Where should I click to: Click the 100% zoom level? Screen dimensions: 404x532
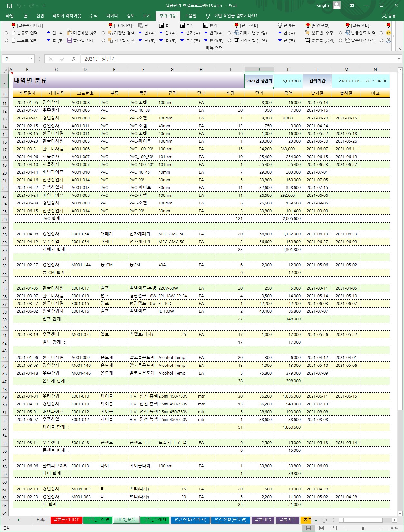(392, 528)
